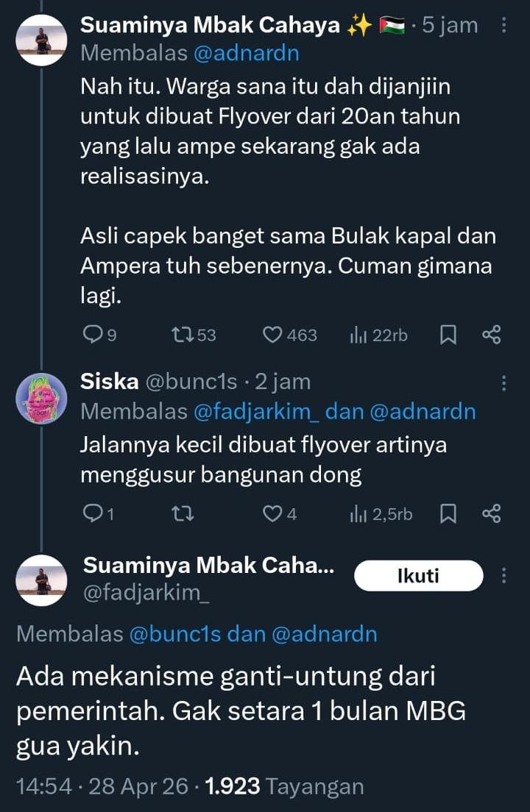Screen dimensions: 530x812
Task: Open the @fadjarkim_ mention link in Siska's reply
Action: click(x=256, y=412)
